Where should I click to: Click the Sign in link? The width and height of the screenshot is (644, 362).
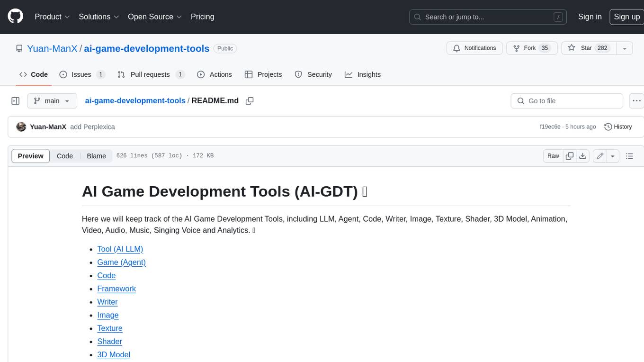[590, 17]
